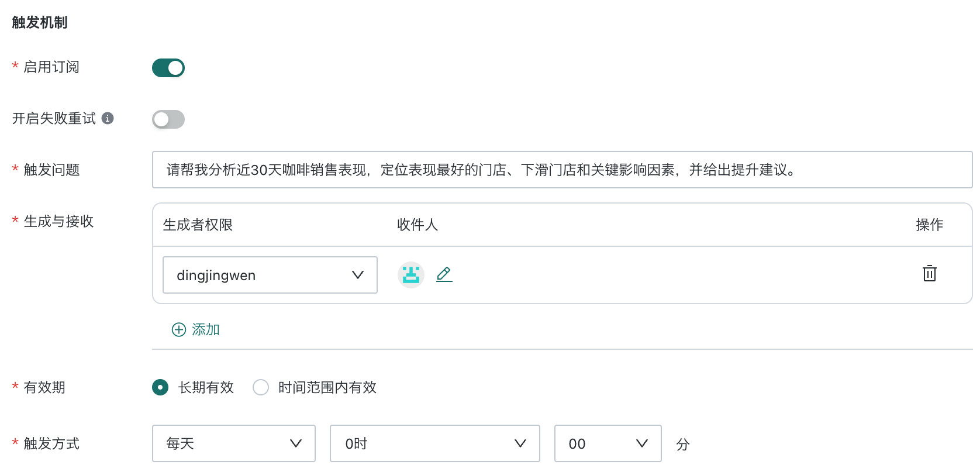Disable the 启用订阅 switch
The image size is (980, 475).
168,68
